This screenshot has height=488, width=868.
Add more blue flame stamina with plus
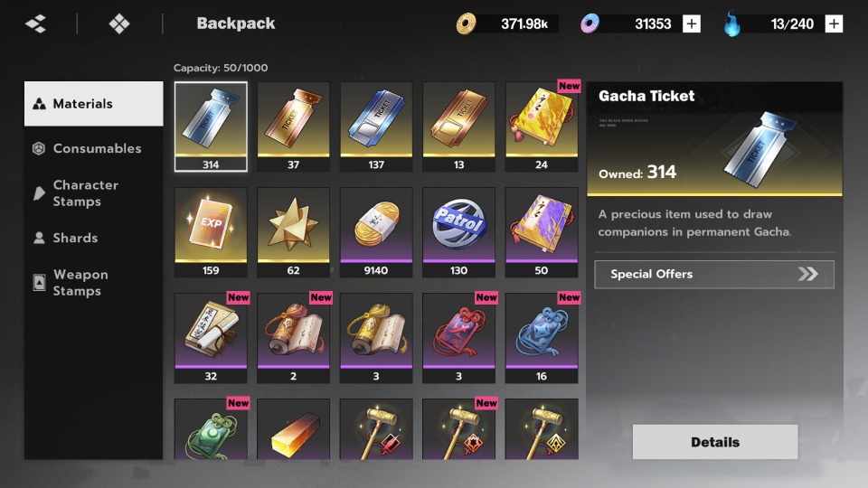point(834,23)
